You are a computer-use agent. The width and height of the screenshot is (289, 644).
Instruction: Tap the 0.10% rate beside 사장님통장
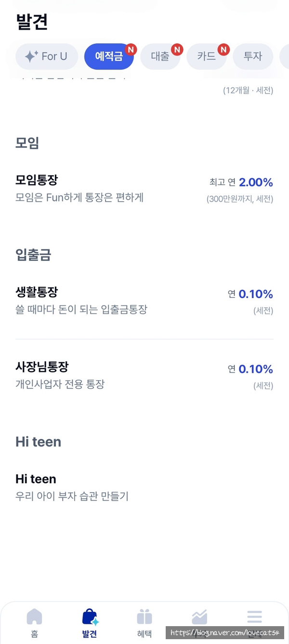coord(256,369)
